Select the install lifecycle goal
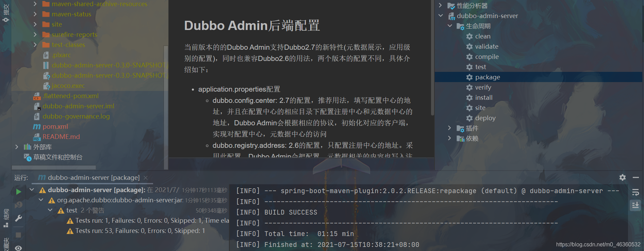The height and width of the screenshot is (251, 644). click(484, 98)
